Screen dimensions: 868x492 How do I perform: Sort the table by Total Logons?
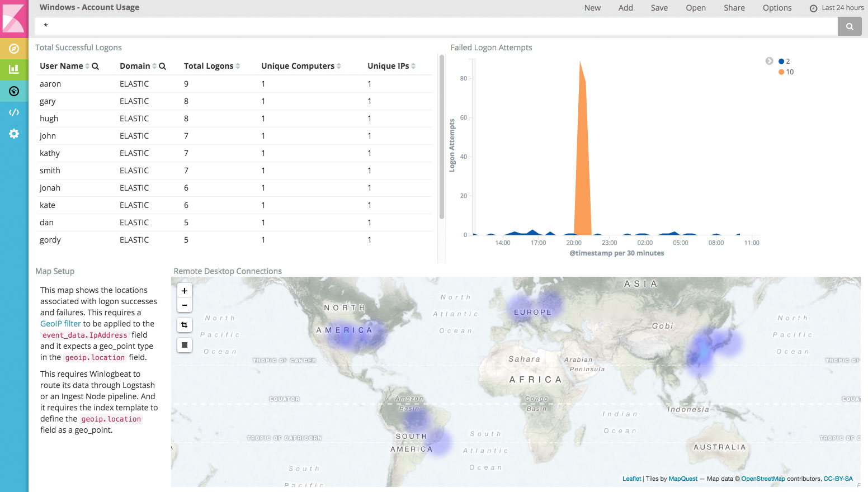point(239,65)
